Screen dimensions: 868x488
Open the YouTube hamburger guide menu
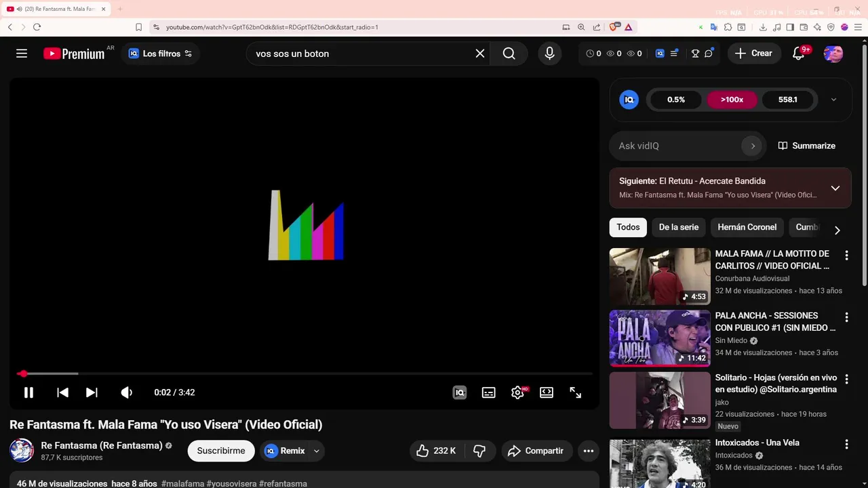pos(22,54)
